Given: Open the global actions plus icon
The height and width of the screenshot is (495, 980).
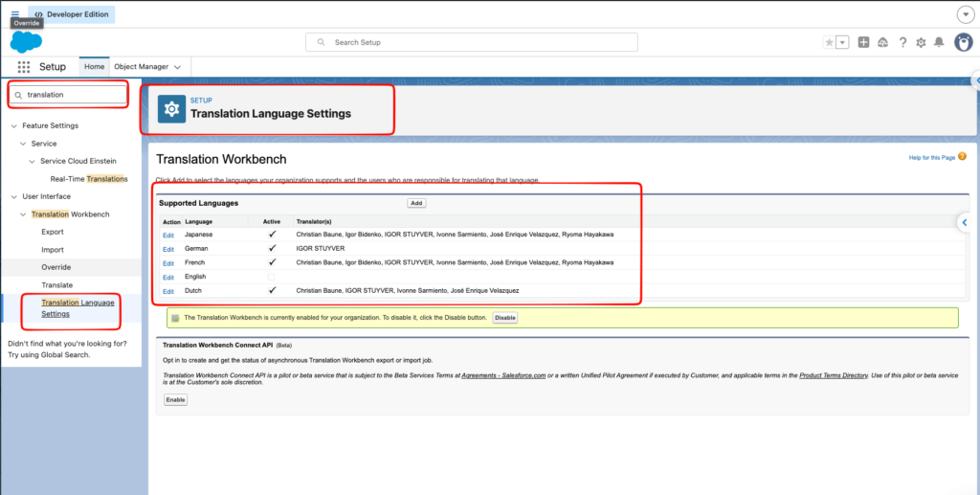Looking at the screenshot, I should (864, 42).
